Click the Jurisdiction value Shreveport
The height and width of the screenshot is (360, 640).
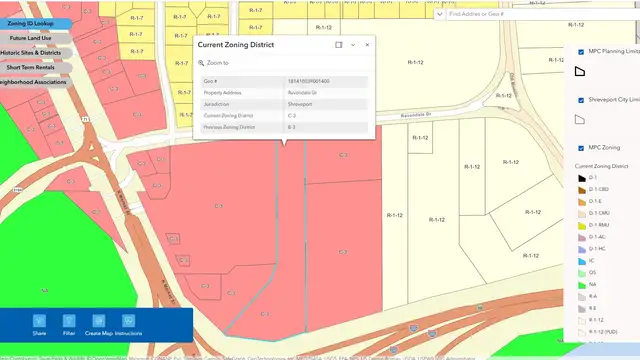pos(300,104)
